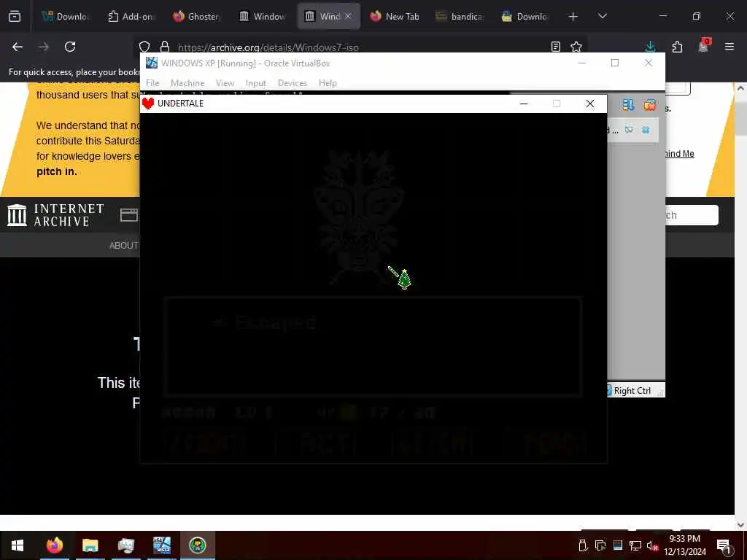This screenshot has width=747, height=560.
Task: Open Firefox View at the tab strip start
Action: (15, 17)
